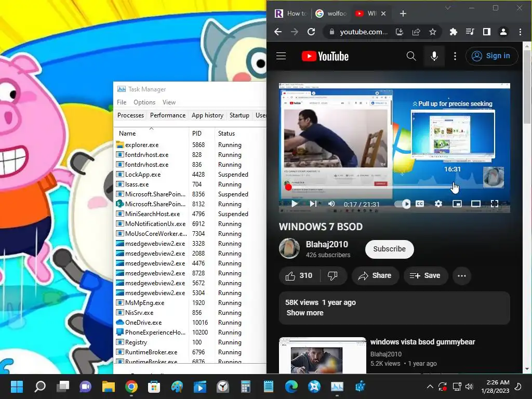Click the install app icon in the address bar
Image resolution: width=532 pixels, height=399 pixels.
400,32
